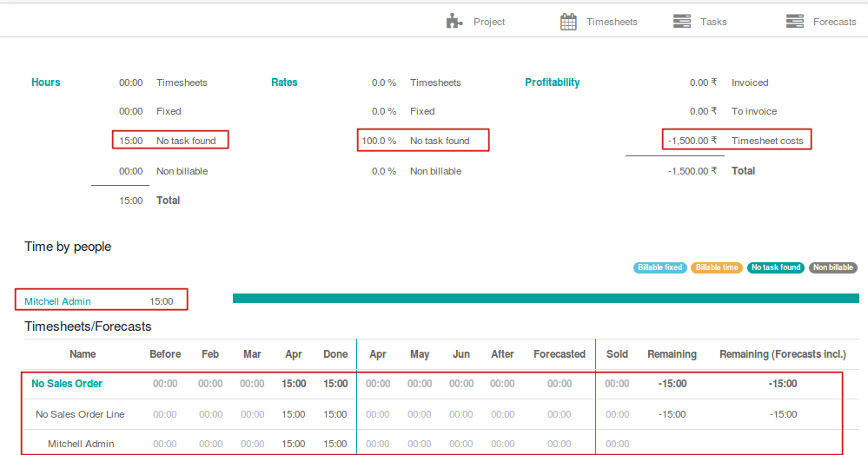The width and height of the screenshot is (868, 455).
Task: Click the Billable time legend badge
Action: (x=717, y=267)
